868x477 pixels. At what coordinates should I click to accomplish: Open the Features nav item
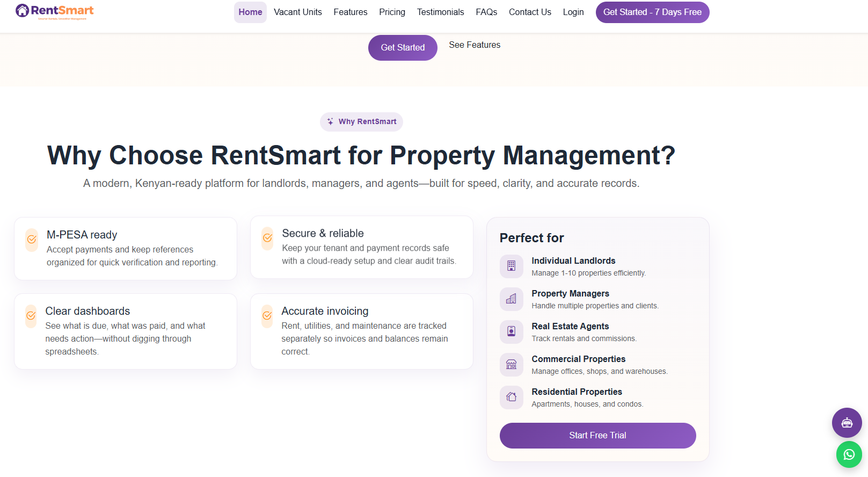tap(351, 12)
